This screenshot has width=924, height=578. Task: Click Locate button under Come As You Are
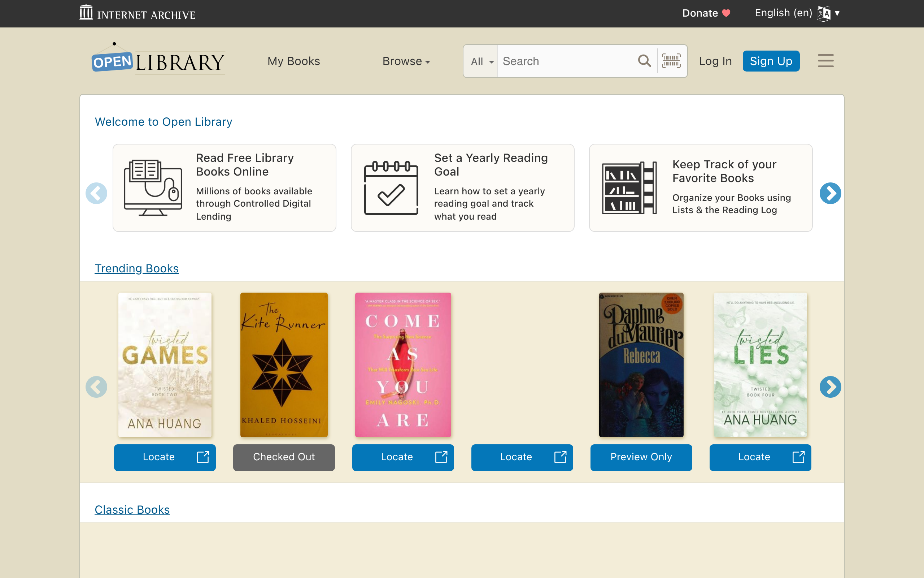[x=403, y=457]
